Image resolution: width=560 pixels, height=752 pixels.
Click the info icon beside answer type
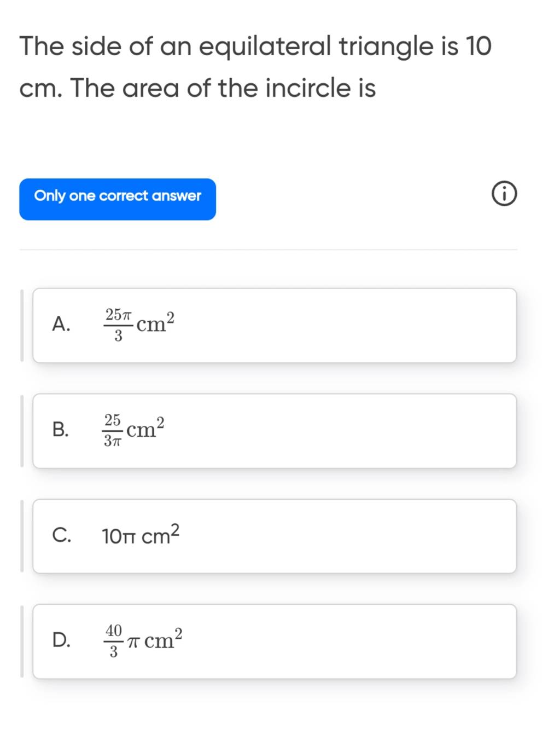point(503,196)
